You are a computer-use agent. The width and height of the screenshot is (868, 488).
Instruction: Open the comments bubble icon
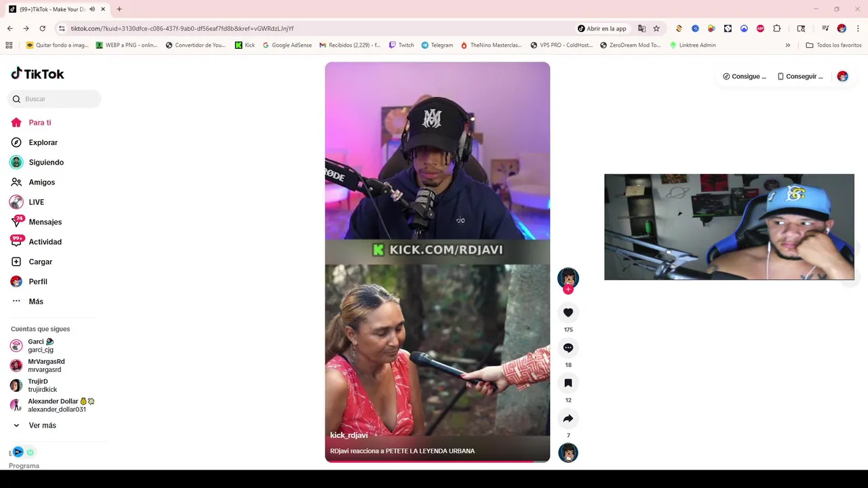click(x=568, y=348)
